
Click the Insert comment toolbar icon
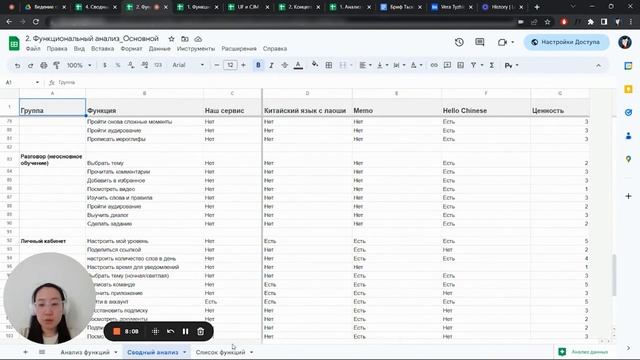(447, 65)
